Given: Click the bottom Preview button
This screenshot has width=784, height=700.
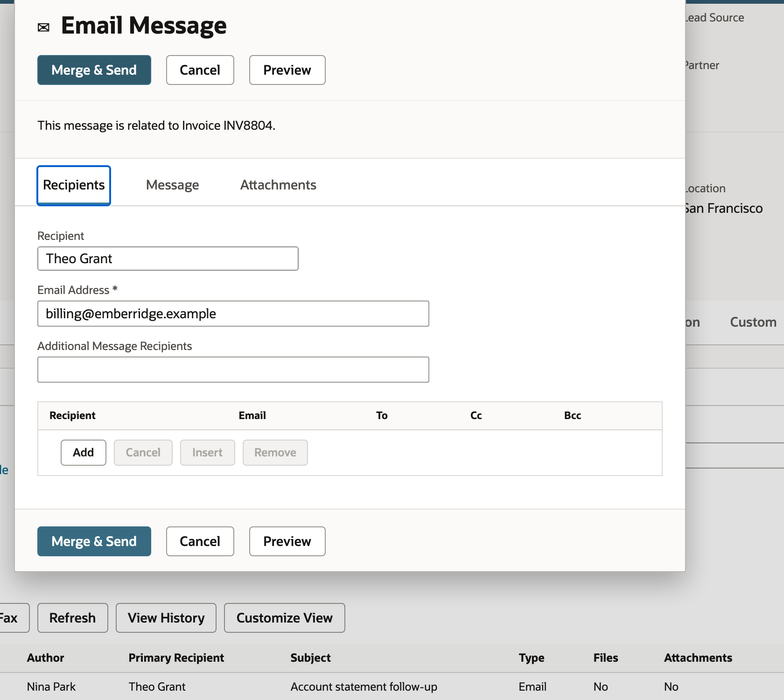Looking at the screenshot, I should pos(287,541).
